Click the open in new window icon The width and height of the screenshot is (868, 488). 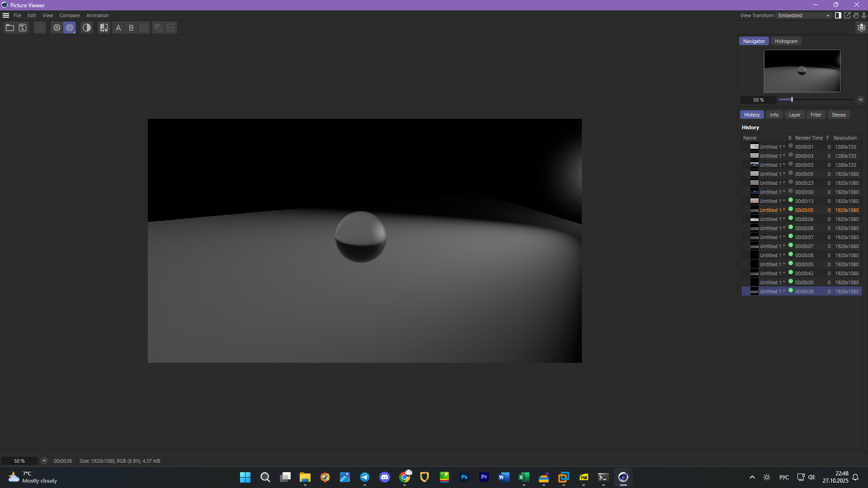coord(847,15)
